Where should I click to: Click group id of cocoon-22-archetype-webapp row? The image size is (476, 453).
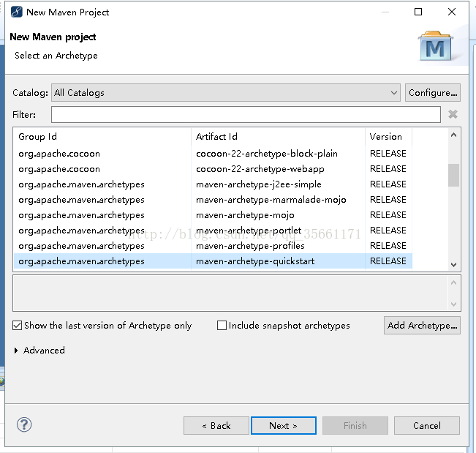tap(59, 169)
